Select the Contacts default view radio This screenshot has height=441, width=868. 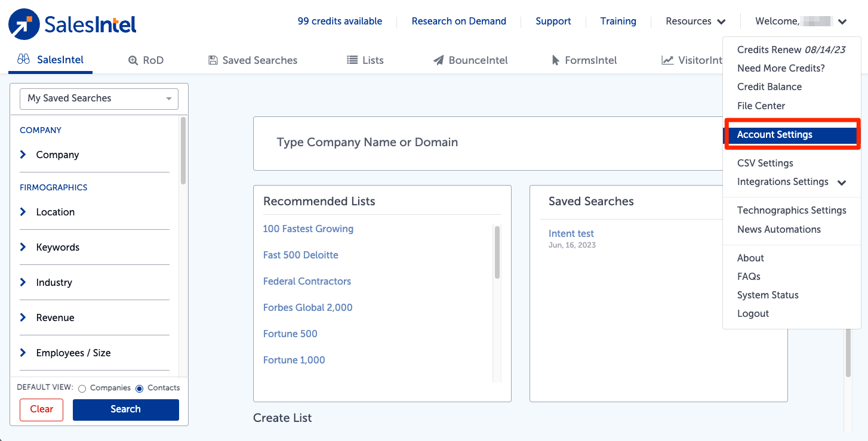click(140, 388)
